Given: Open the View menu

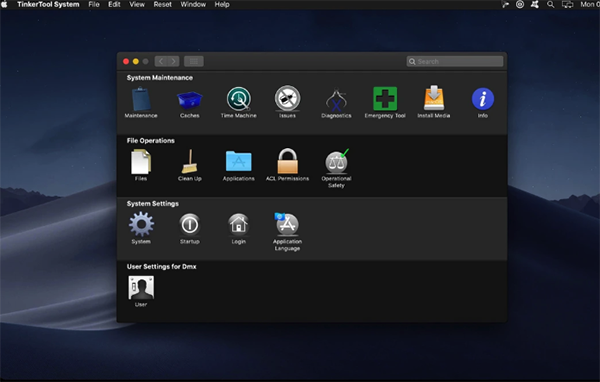Looking at the screenshot, I should pyautogui.click(x=137, y=5).
